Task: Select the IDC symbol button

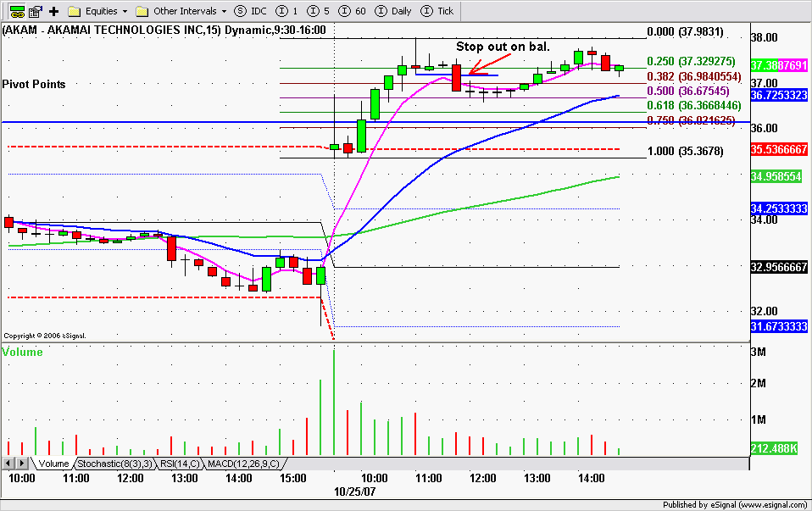Action: [x=251, y=11]
